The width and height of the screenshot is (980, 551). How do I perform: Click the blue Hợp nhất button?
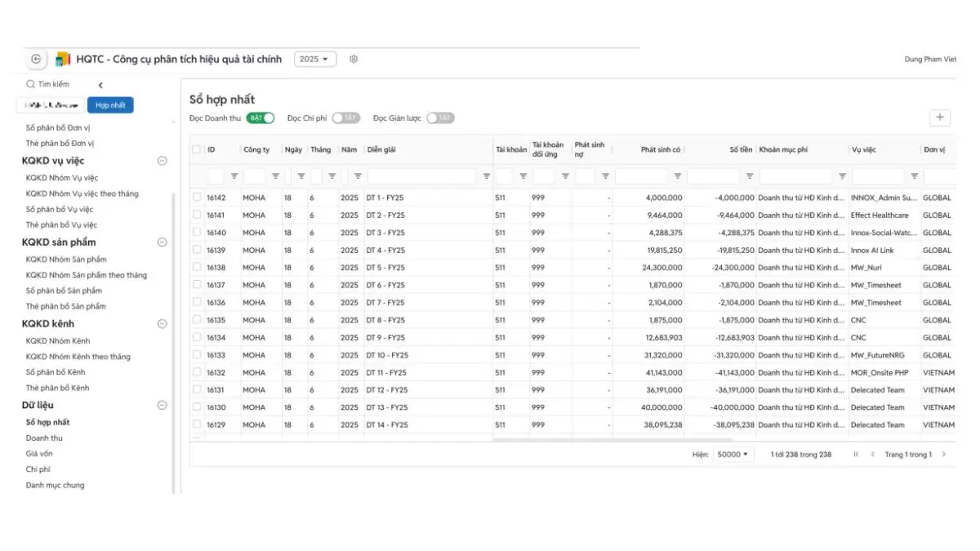(x=110, y=105)
